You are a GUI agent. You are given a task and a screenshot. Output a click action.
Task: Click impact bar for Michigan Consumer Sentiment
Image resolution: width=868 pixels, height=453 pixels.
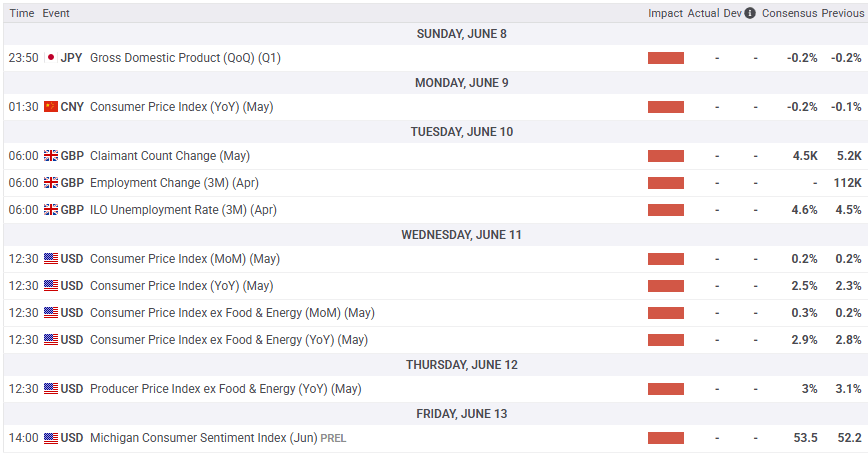pos(666,438)
